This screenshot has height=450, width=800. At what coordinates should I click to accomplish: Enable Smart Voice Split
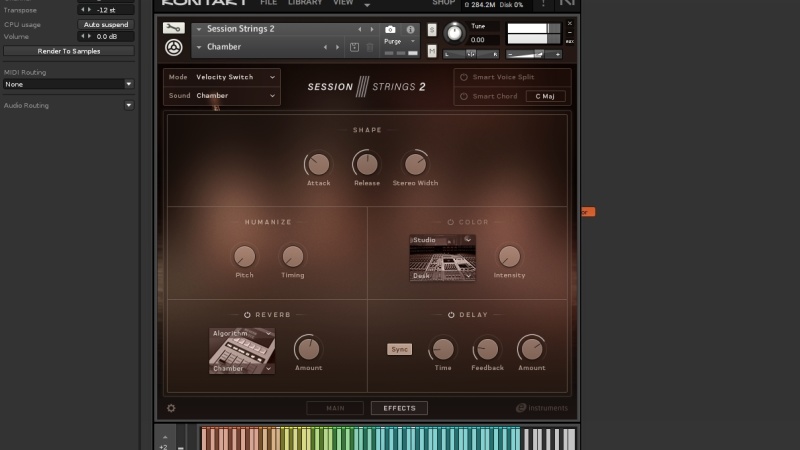coord(464,77)
